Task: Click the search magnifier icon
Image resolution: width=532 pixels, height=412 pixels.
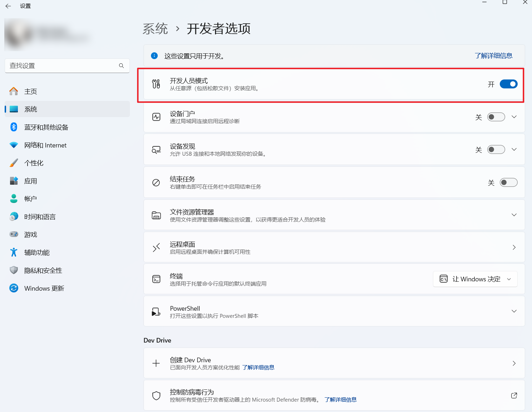Action: pos(121,66)
